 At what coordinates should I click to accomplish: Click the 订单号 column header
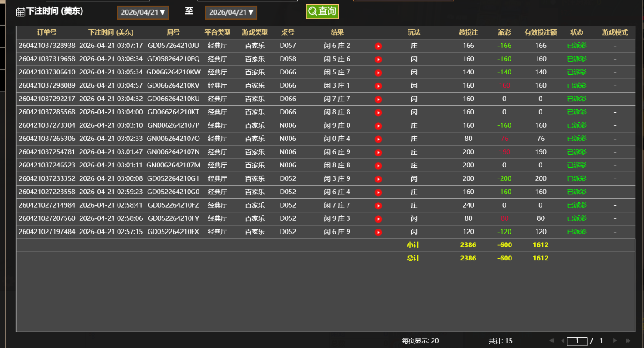tap(47, 32)
